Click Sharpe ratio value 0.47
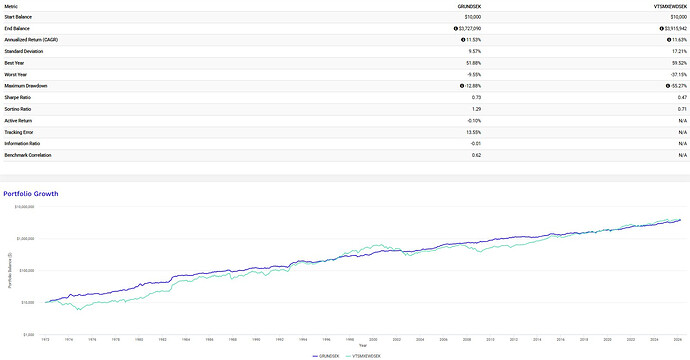 (683, 97)
